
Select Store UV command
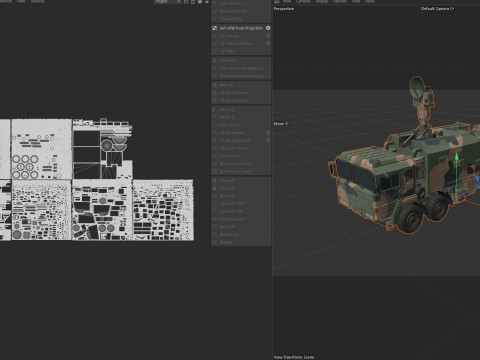point(241,227)
